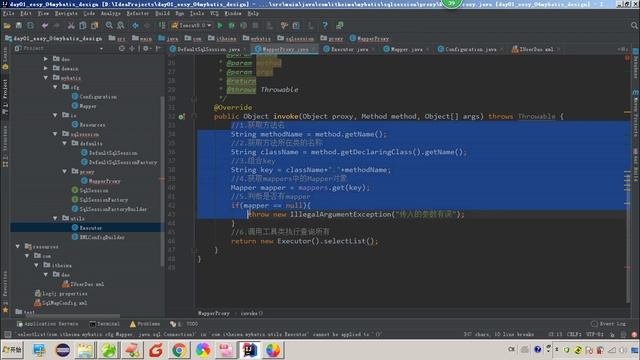This screenshot has width=640, height=360.
Task: Click Chrome icon in Windows taskbar
Action: pos(179,350)
